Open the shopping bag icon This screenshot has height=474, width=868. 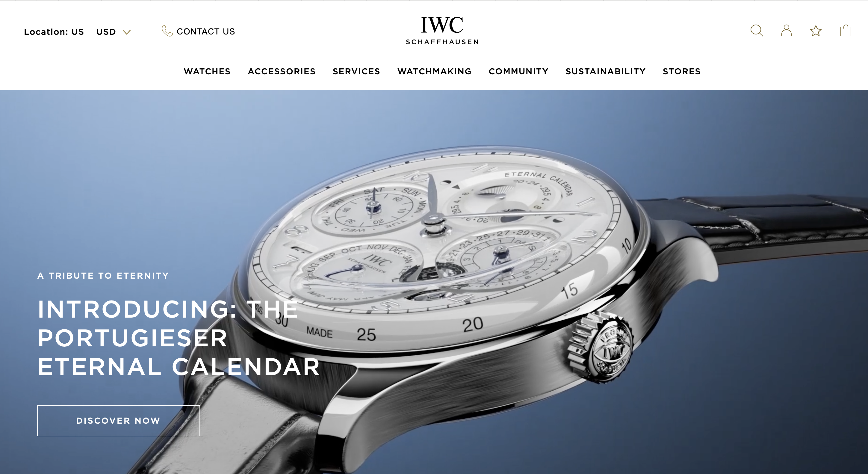[846, 31]
